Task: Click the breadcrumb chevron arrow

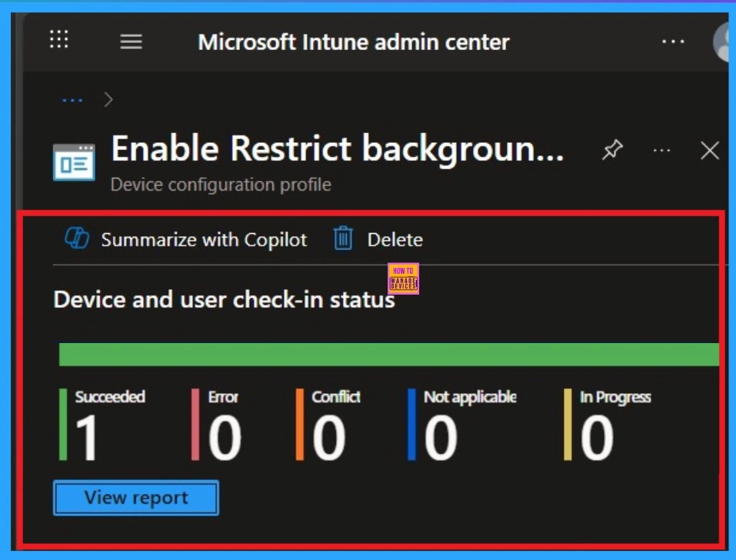Action: pyautogui.click(x=108, y=99)
